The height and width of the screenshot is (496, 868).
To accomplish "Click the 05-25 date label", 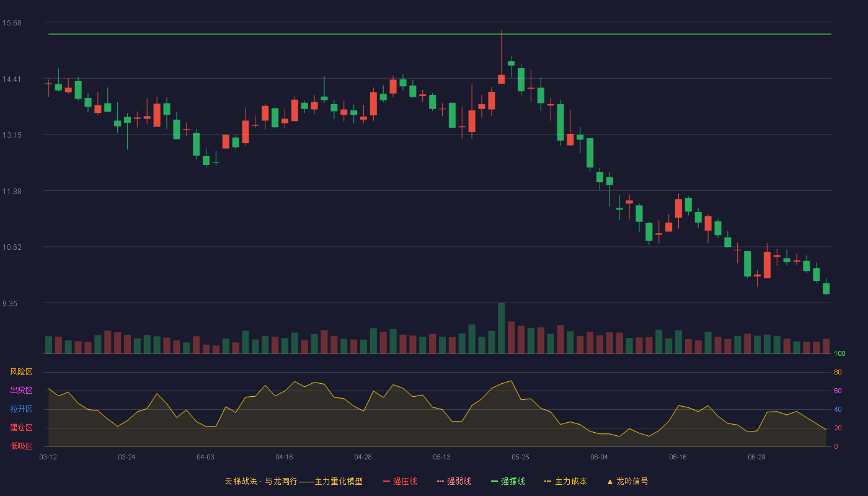I will click(520, 457).
